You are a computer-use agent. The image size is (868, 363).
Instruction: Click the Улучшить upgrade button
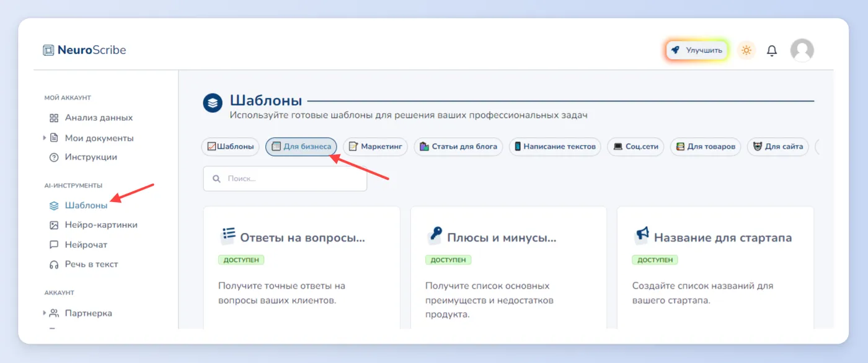point(697,50)
